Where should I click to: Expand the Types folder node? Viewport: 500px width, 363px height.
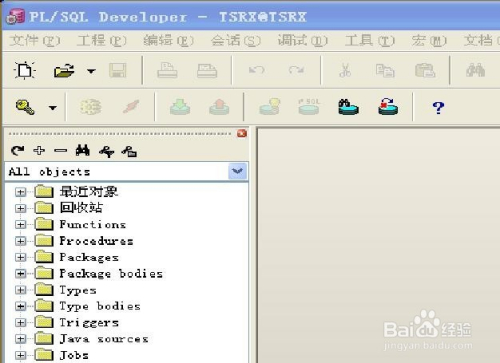click(20, 290)
